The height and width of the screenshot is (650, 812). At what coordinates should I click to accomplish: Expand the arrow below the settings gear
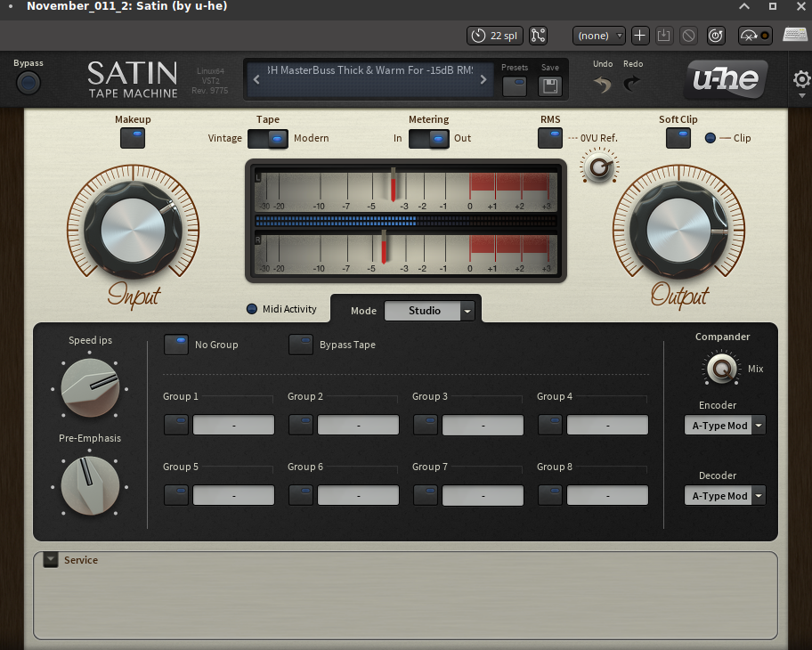(x=801, y=96)
